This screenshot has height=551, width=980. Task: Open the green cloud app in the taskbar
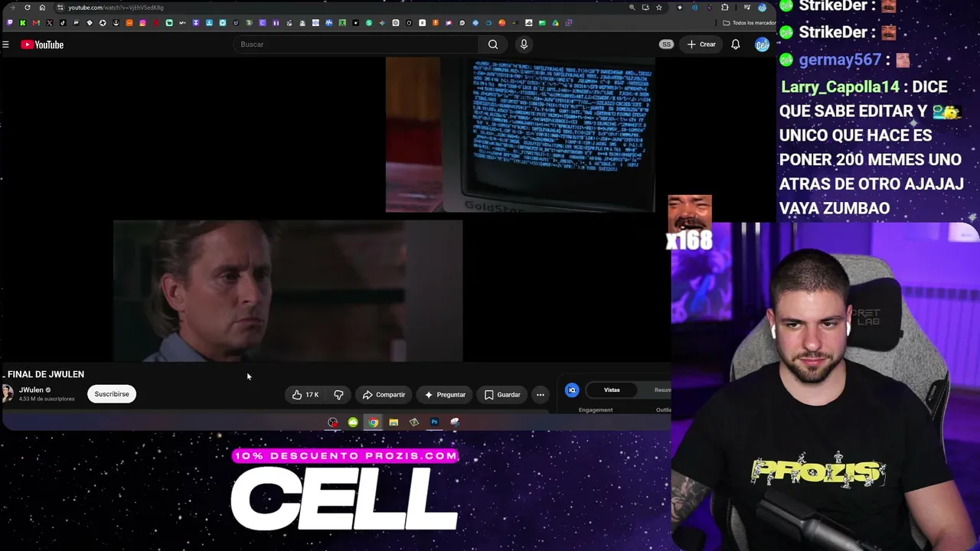pyautogui.click(x=353, y=422)
